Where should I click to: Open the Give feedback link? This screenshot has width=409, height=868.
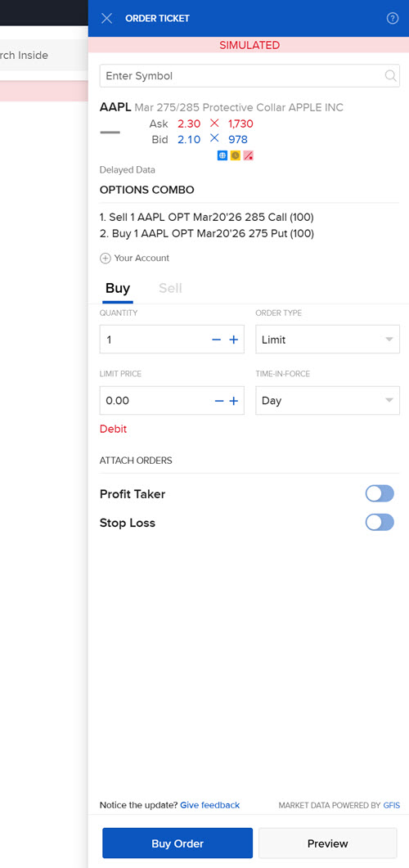point(209,805)
